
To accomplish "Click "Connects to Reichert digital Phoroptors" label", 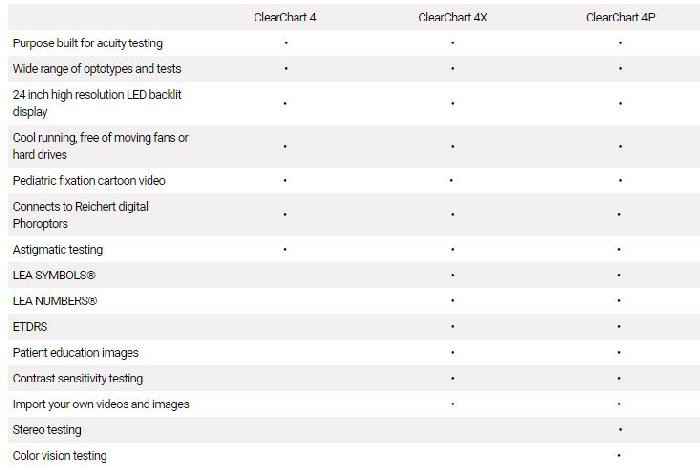I will [81, 215].
